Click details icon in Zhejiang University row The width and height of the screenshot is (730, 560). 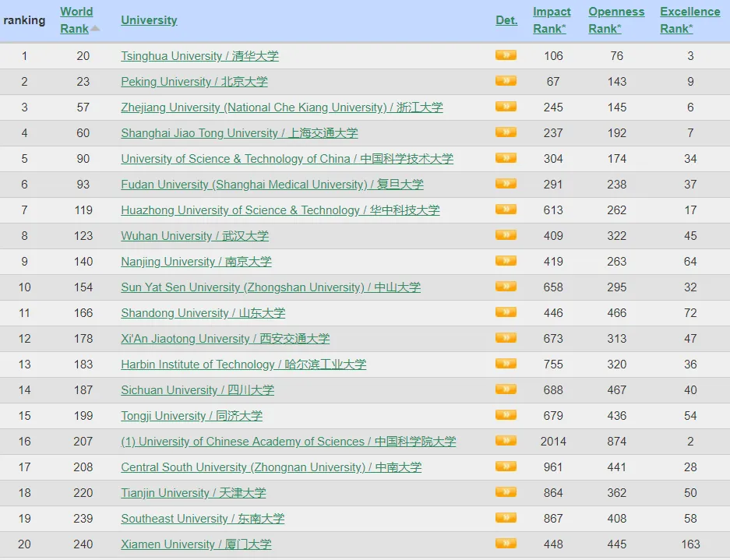tap(506, 107)
